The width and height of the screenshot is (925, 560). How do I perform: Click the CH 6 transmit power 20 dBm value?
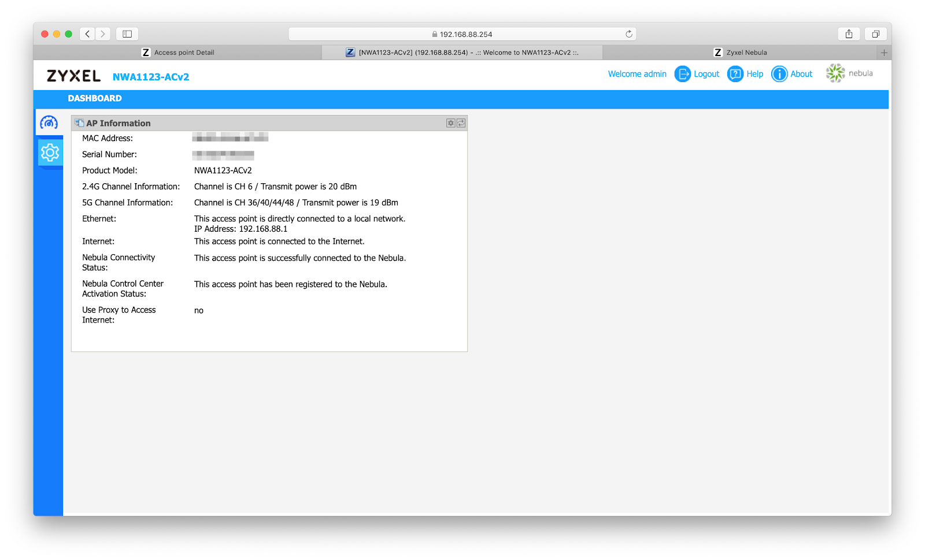(x=275, y=187)
